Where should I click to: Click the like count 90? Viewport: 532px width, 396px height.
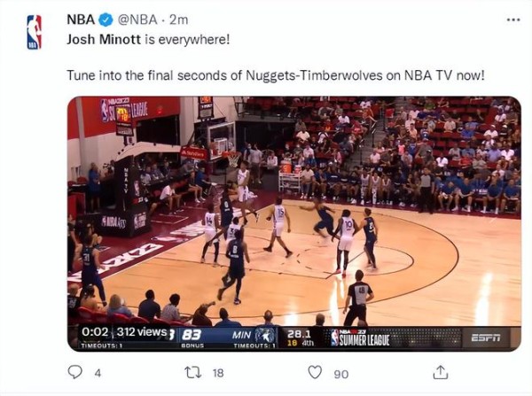pos(341,374)
